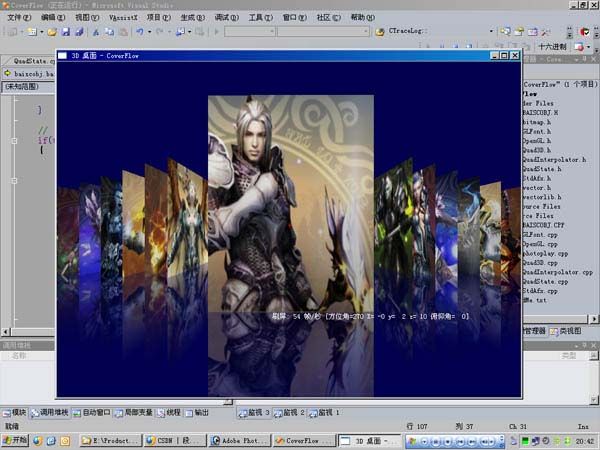Select GLFont.h in Solution Explorer

537,131
